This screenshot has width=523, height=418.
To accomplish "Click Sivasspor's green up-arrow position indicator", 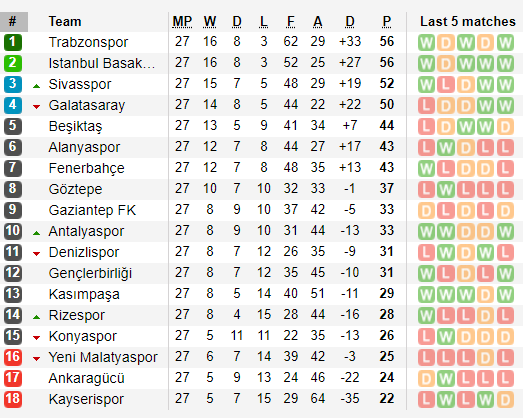I will (37, 86).
